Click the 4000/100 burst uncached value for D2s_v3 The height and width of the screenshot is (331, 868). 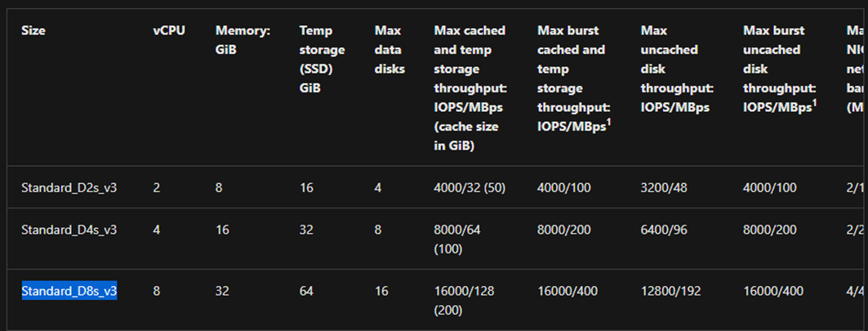click(770, 188)
